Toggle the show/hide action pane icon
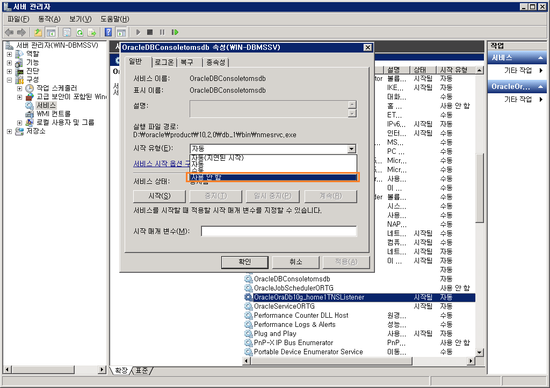Screen dimensions: 550x388 [121, 33]
